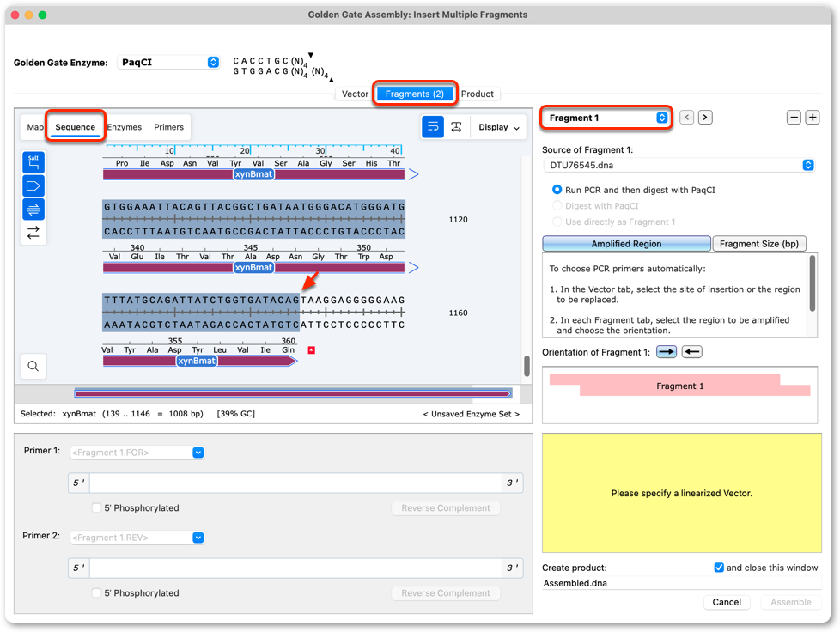Click the Assemble button
Screen dimensions: 840x632
791,602
